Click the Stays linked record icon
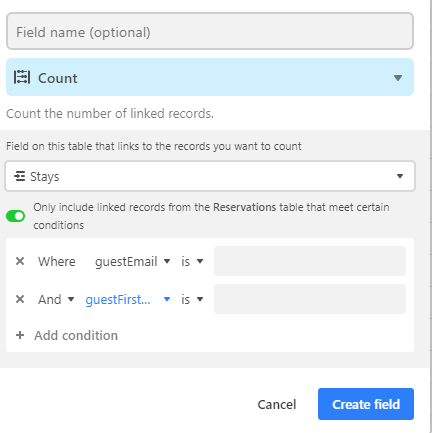 pos(20,176)
